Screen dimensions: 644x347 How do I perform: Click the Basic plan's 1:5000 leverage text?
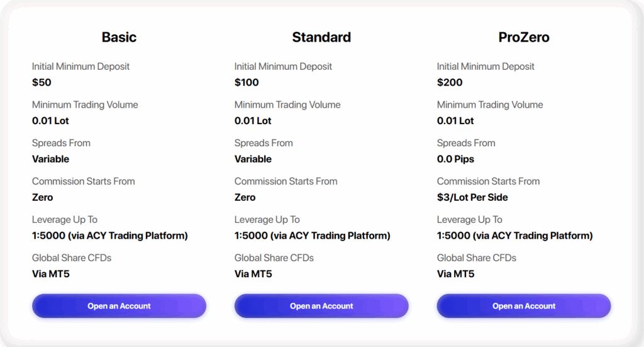110,236
